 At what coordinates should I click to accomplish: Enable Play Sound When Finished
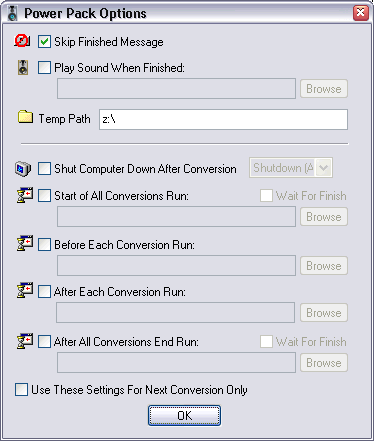tap(44, 68)
